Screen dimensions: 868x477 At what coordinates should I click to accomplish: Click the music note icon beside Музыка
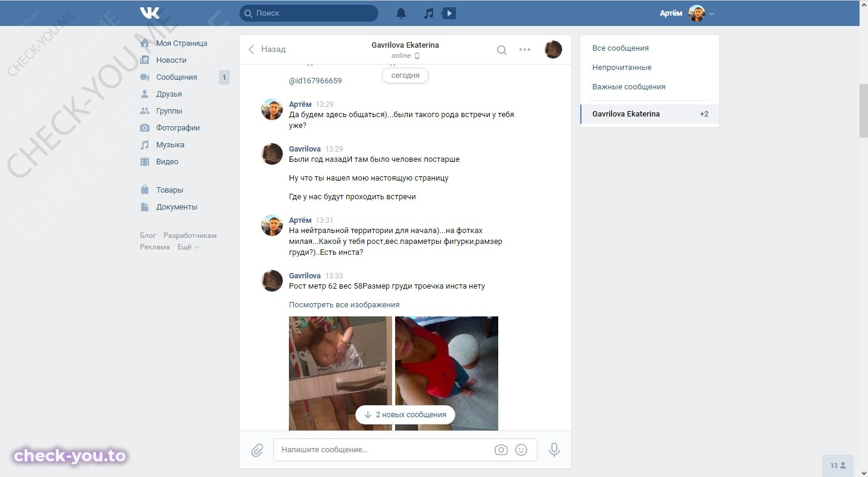145,145
